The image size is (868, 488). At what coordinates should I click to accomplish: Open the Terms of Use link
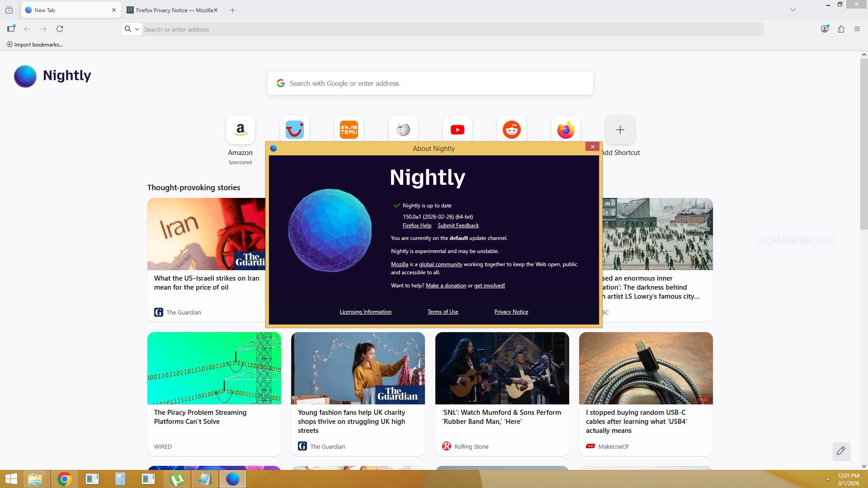coord(443,312)
